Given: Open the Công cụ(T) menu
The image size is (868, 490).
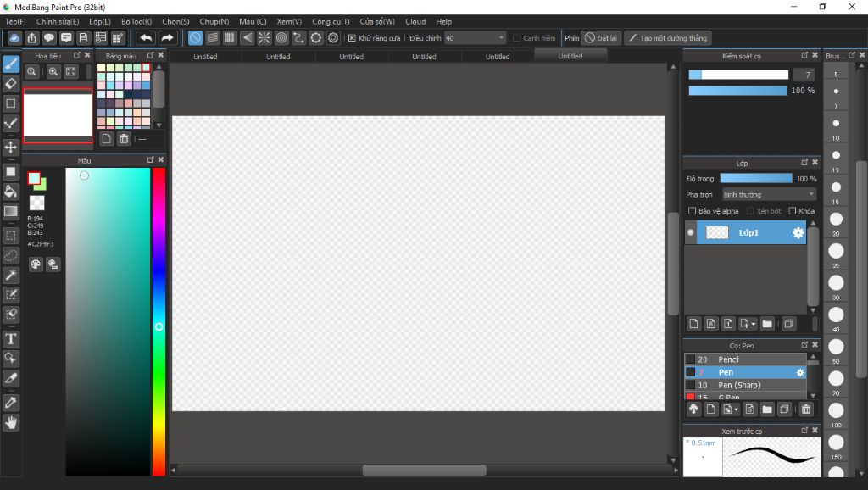Looking at the screenshot, I should coord(331,21).
